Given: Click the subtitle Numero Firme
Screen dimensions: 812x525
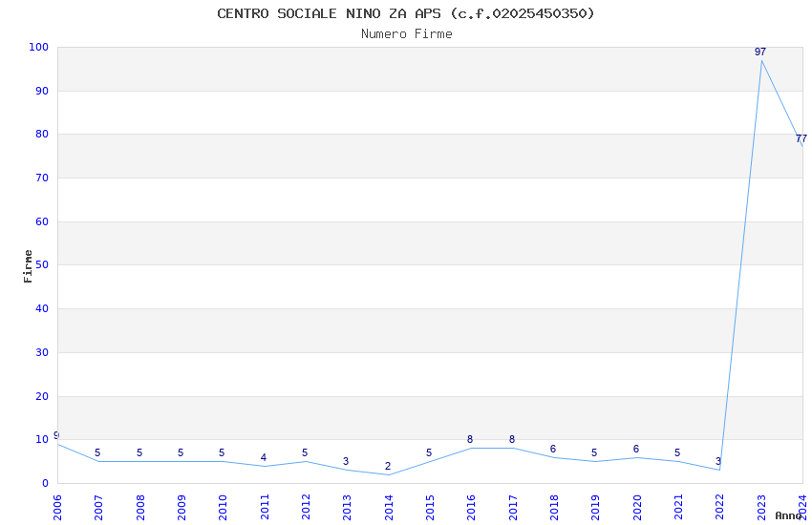Looking at the screenshot, I should (x=407, y=33).
